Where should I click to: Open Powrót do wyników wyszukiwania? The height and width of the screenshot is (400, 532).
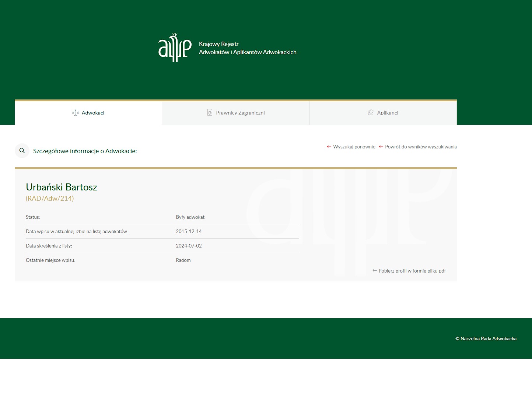pos(421,147)
